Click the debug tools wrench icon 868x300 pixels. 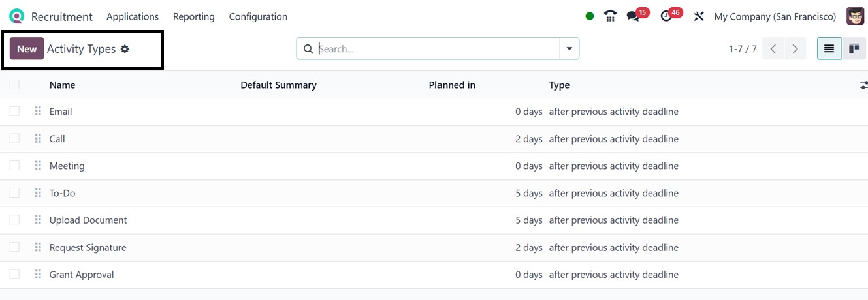(x=699, y=16)
